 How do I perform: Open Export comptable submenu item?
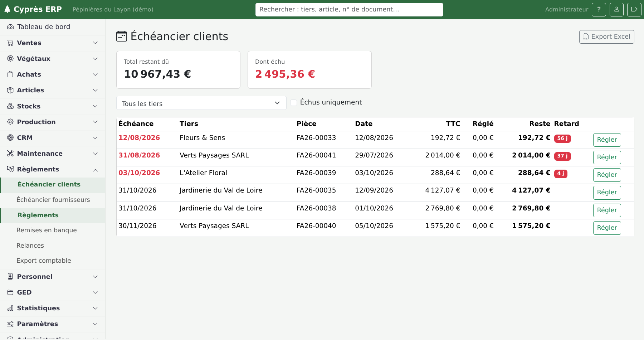[x=53, y=261]
